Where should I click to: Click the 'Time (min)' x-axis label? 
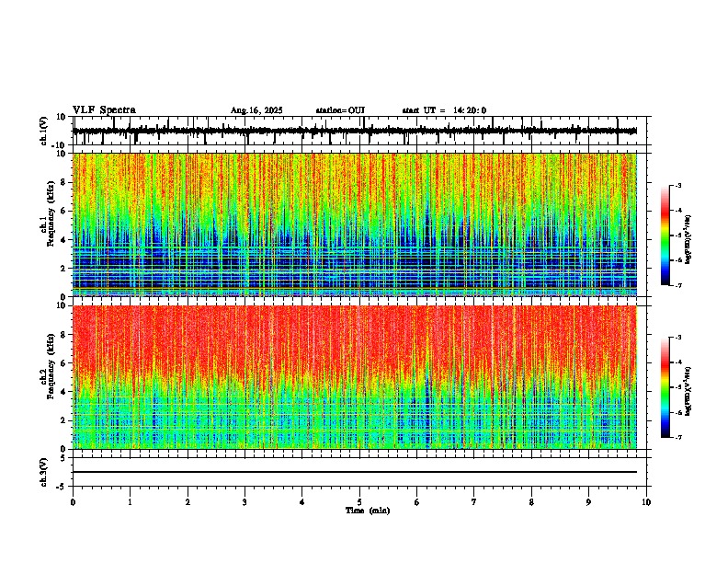point(368,511)
